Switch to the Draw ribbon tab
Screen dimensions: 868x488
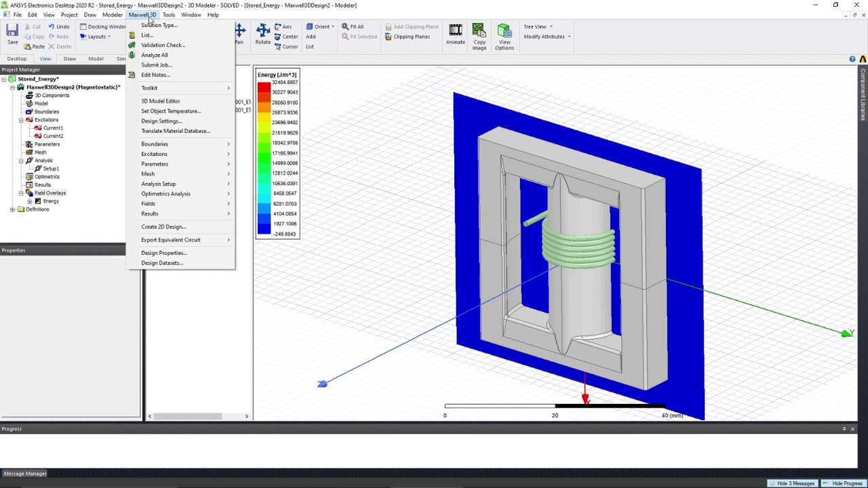pyautogui.click(x=69, y=59)
